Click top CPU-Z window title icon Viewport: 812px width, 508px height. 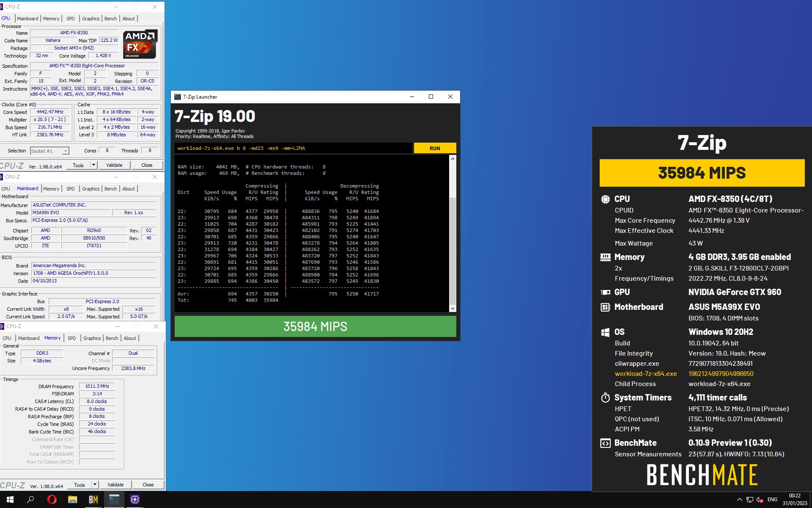2,7
